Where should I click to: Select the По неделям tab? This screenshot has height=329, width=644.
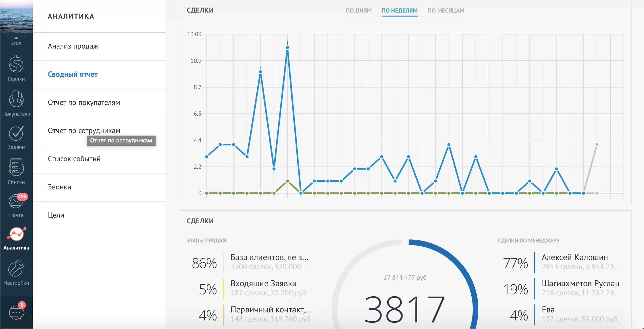[400, 11]
